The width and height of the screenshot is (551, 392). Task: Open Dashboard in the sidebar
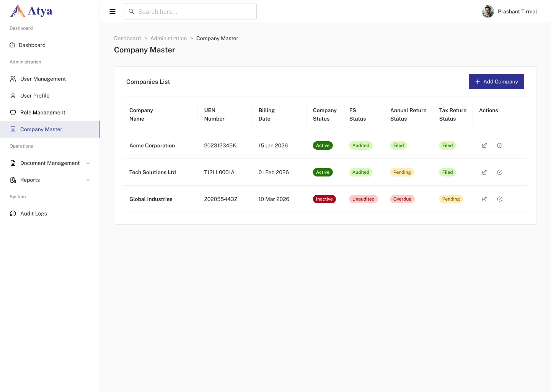tap(50, 45)
